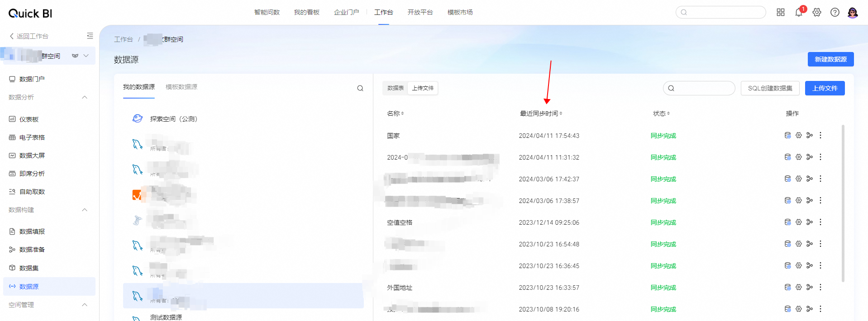Click create dataset icon for 国家 row

(x=787, y=135)
